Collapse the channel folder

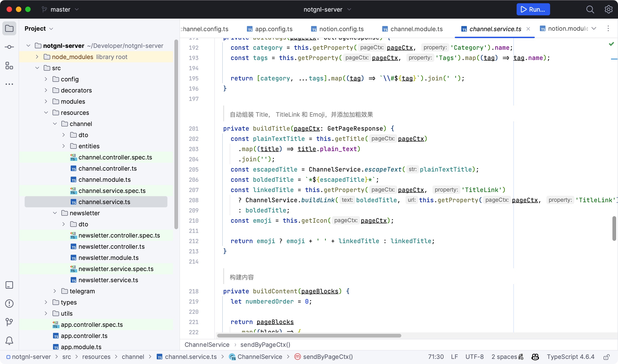[55, 124]
